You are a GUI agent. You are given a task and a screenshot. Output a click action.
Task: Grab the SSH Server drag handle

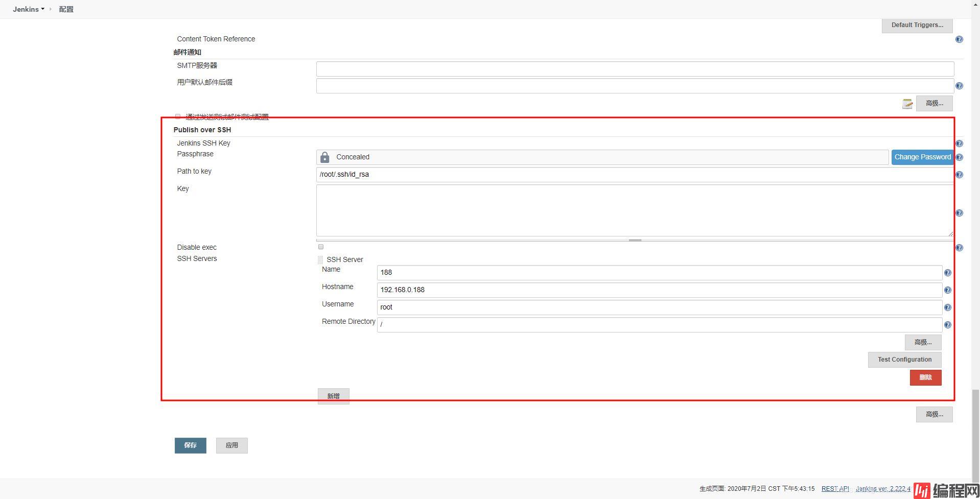pos(320,259)
